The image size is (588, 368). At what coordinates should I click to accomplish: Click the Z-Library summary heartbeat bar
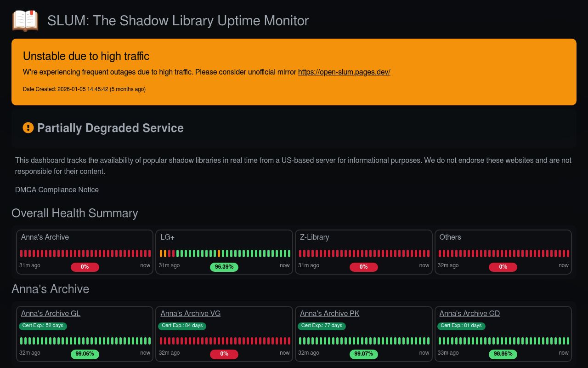[x=364, y=253]
